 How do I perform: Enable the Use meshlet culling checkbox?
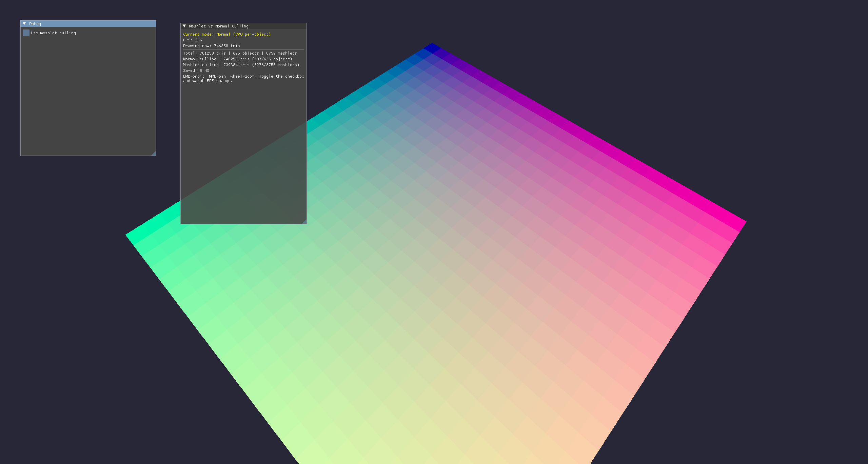click(x=26, y=33)
